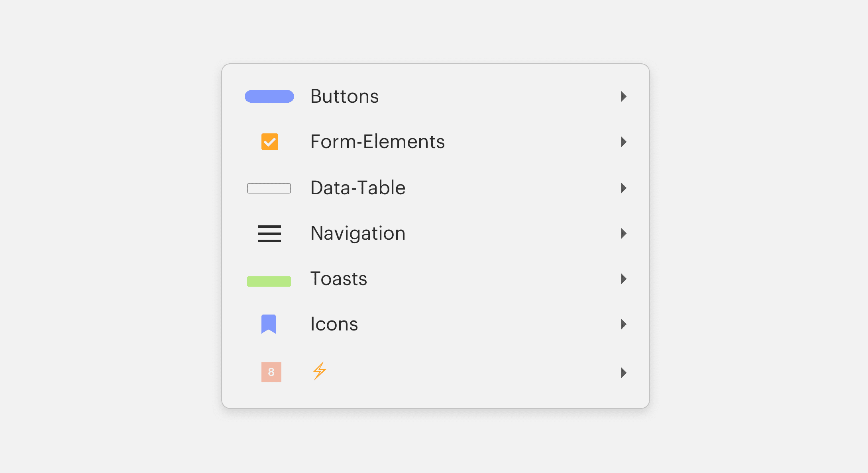Expand the Buttons submenu arrow
Viewport: 868px width, 473px height.
point(624,96)
